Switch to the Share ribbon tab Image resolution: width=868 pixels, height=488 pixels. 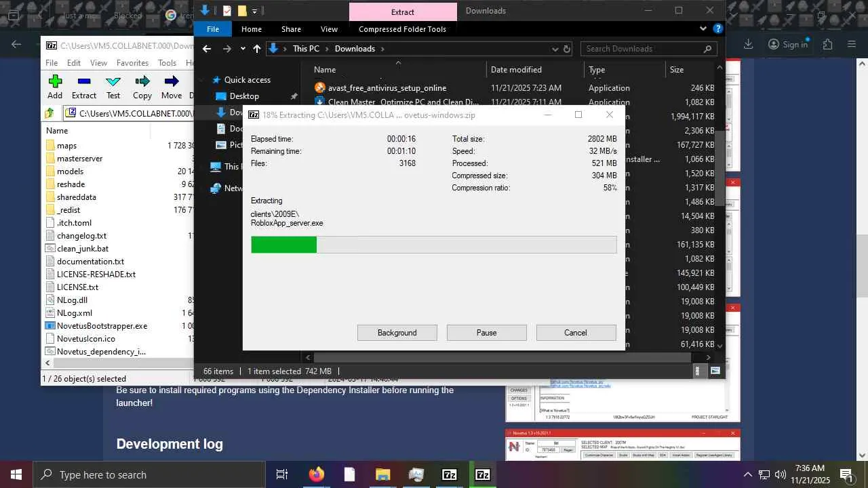(x=291, y=29)
